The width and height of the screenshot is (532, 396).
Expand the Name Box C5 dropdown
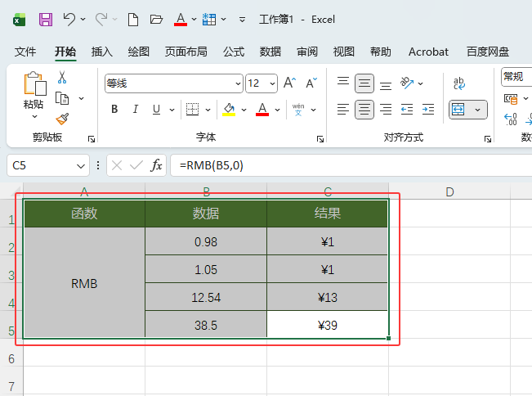coord(80,166)
